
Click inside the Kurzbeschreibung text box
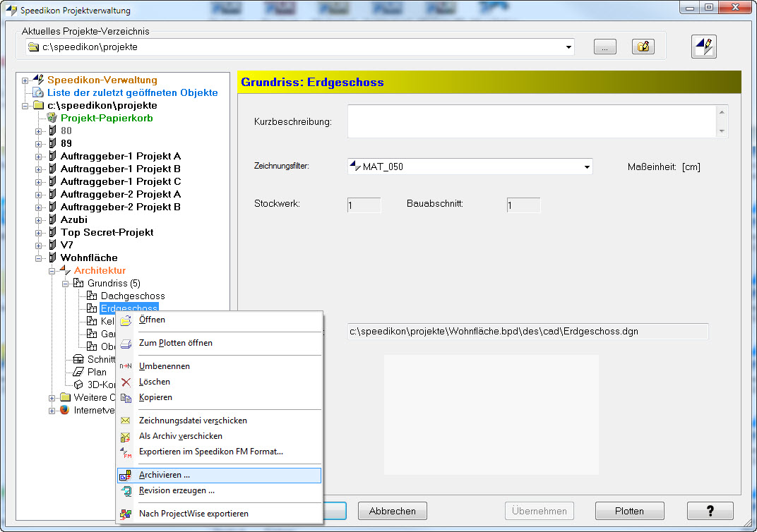tap(532, 121)
